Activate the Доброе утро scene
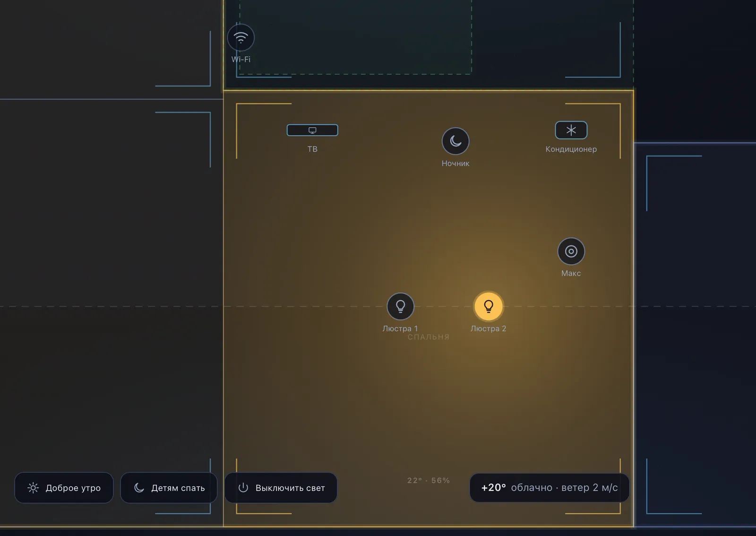This screenshot has width=756, height=536. (64, 488)
